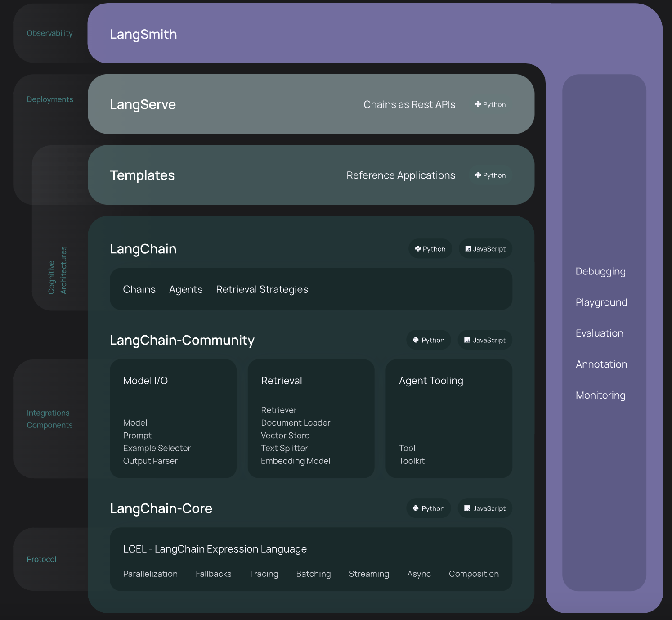Click Parallelization in LCEL row
672x620 pixels.
150,574
